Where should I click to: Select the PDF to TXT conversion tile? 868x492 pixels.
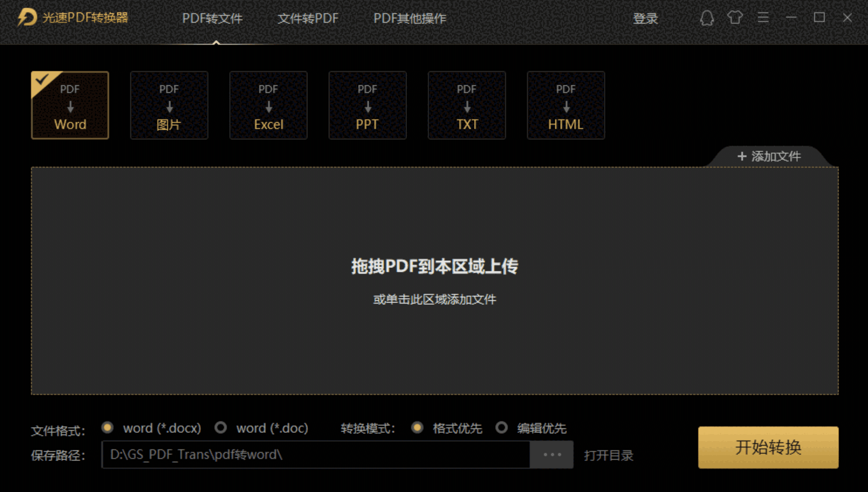coord(467,105)
